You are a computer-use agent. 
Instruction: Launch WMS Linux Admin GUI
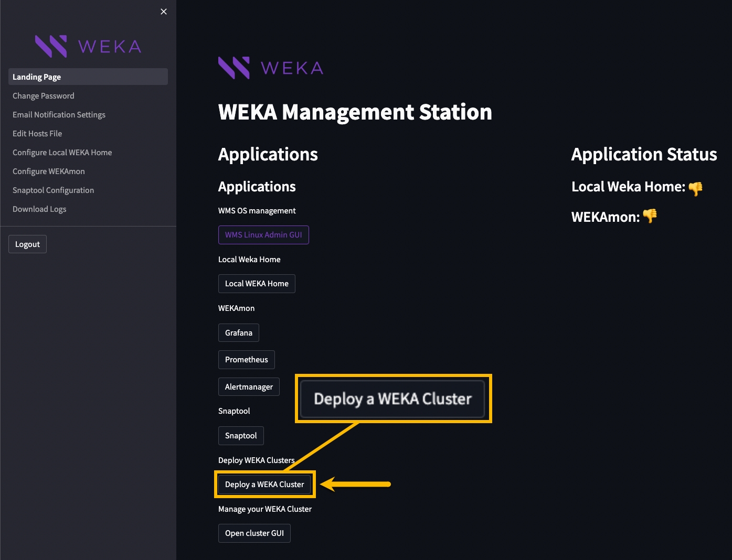point(263,235)
